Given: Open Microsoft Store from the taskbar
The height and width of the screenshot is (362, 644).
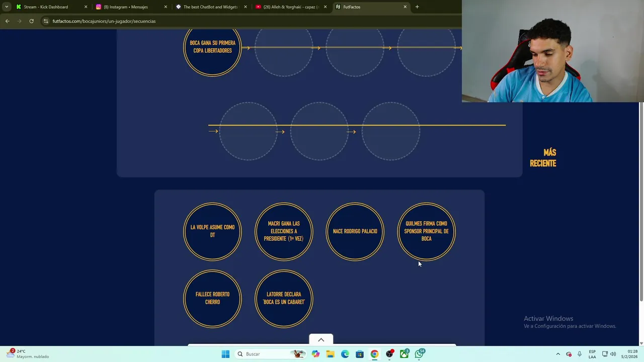Looking at the screenshot, I should click(x=359, y=354).
